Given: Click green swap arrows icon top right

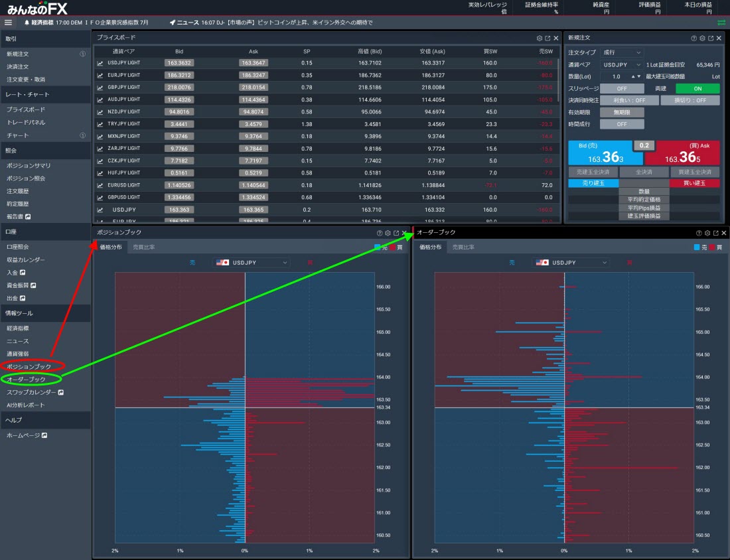Looking at the screenshot, I should (x=721, y=23).
